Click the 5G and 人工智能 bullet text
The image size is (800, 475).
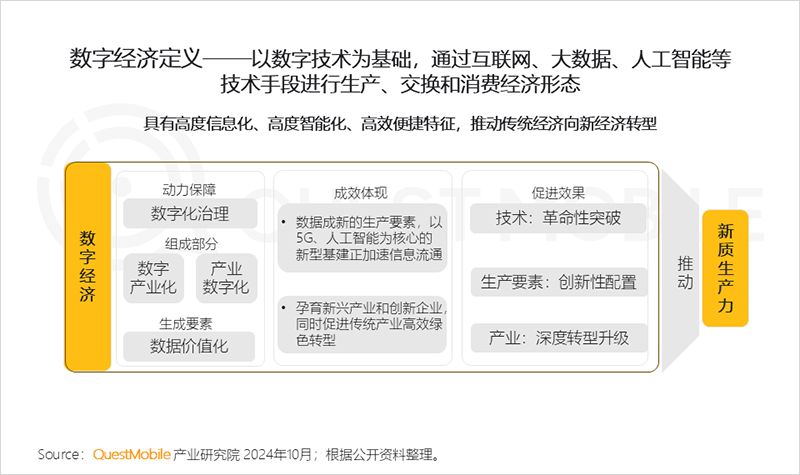point(362,239)
